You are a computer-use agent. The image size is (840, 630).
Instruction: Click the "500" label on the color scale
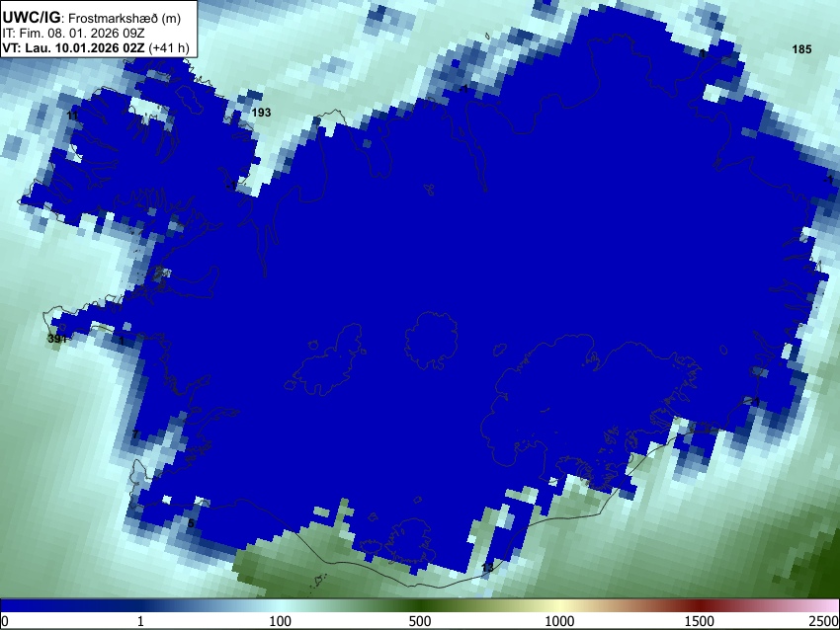(x=420, y=621)
